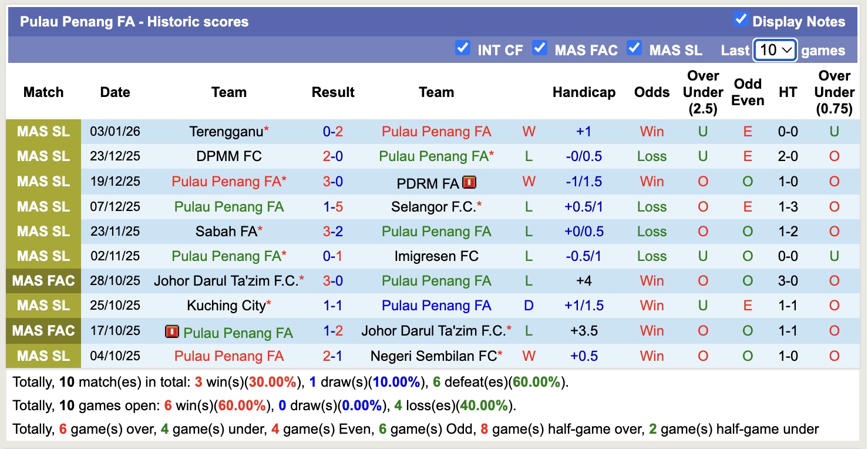Open the Terengganu team page
This screenshot has width=868, height=449.
(225, 132)
